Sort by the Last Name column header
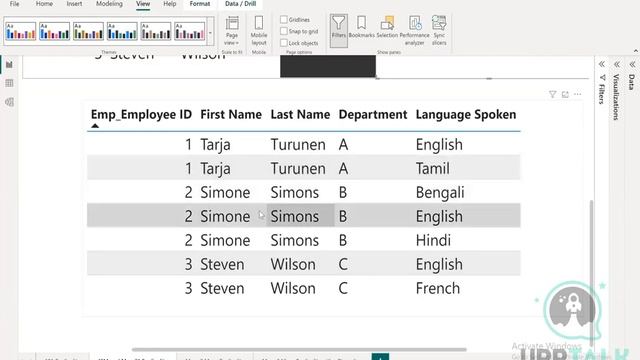Image resolution: width=640 pixels, height=360 pixels. point(300,115)
